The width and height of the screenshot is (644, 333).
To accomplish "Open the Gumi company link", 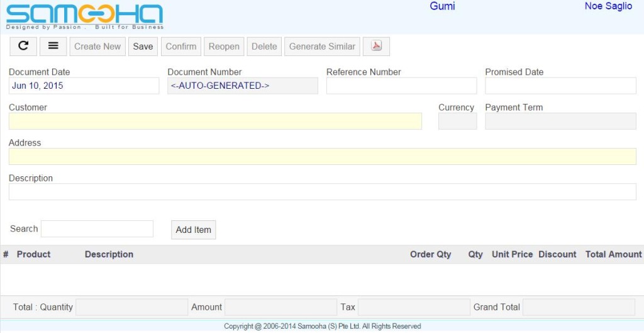I will tap(442, 6).
